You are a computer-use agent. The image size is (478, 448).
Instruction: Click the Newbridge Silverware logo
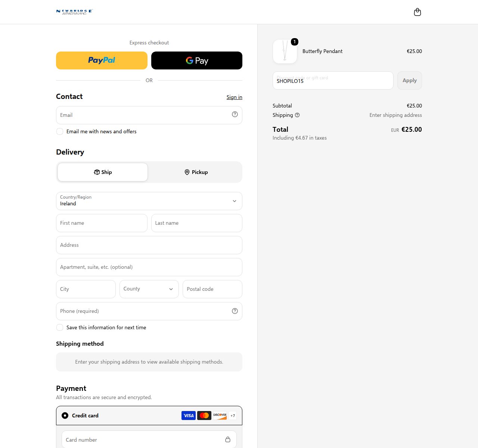click(x=74, y=12)
